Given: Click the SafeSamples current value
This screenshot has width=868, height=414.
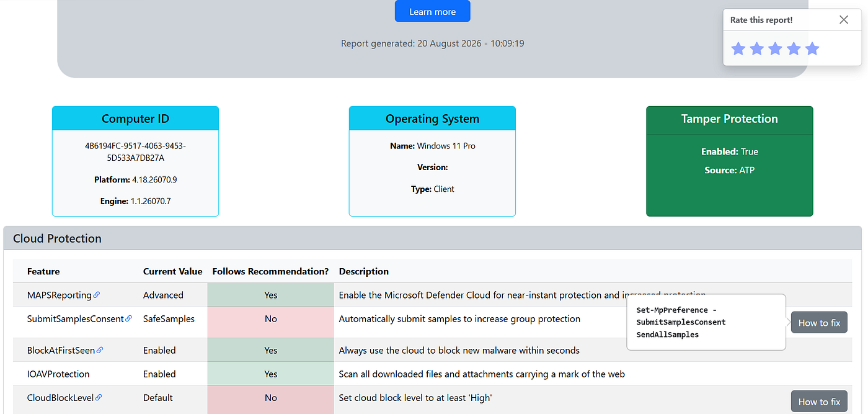Looking at the screenshot, I should [169, 318].
